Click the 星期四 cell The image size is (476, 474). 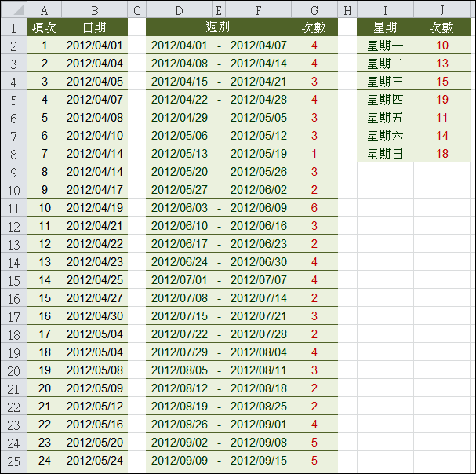pyautogui.click(x=385, y=100)
